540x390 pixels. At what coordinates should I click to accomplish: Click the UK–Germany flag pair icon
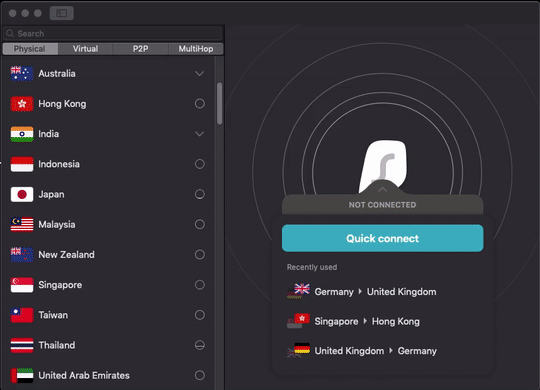pyautogui.click(x=298, y=351)
